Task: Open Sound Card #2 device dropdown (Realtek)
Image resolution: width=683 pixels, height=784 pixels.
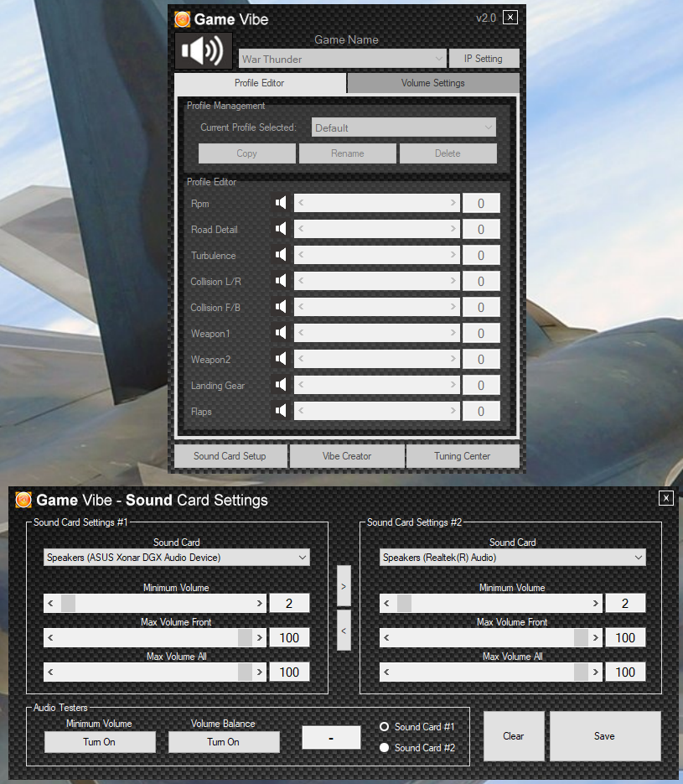Action: click(513, 558)
